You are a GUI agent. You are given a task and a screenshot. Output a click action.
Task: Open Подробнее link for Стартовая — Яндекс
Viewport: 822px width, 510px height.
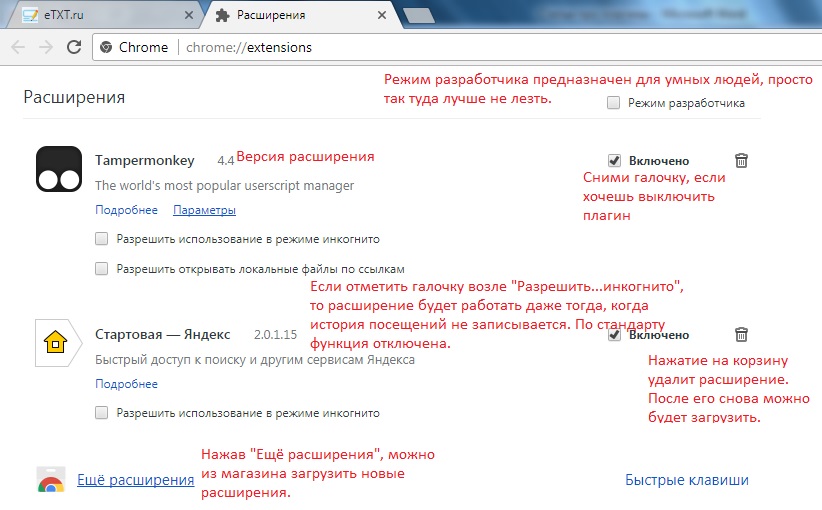pos(126,384)
